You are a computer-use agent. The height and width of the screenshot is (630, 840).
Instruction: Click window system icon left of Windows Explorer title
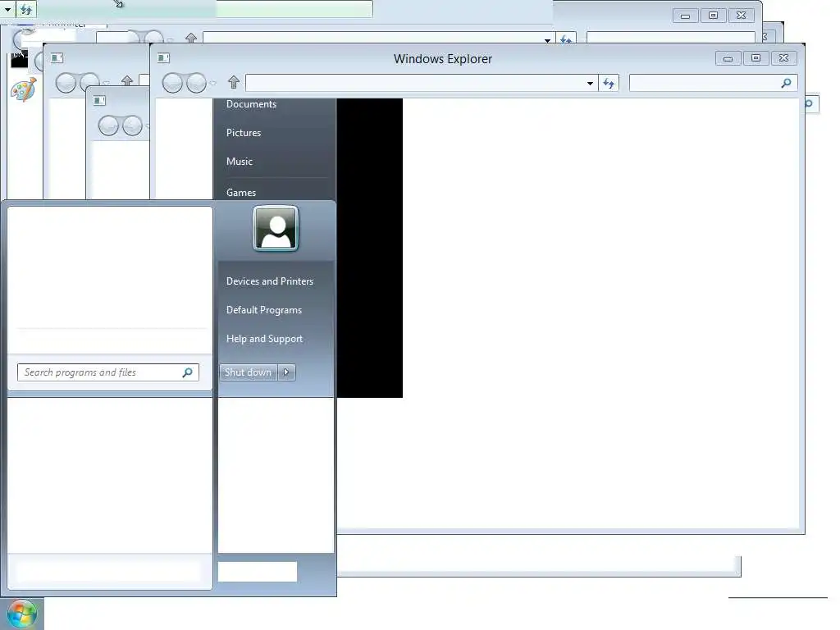[x=163, y=58]
